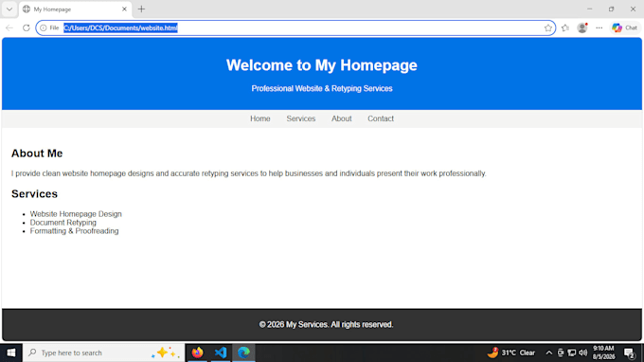644x362 pixels.
Task: Open the Windows Start menu
Action: point(11,353)
